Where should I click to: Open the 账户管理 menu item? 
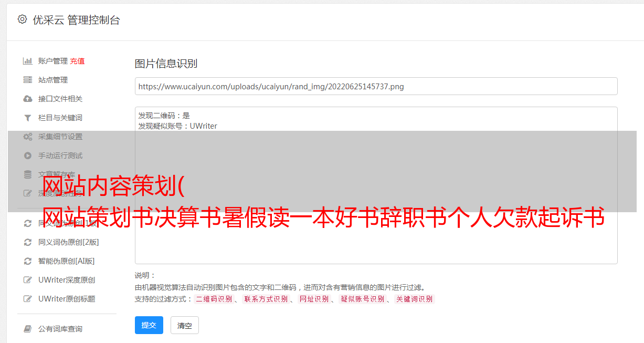(x=53, y=61)
